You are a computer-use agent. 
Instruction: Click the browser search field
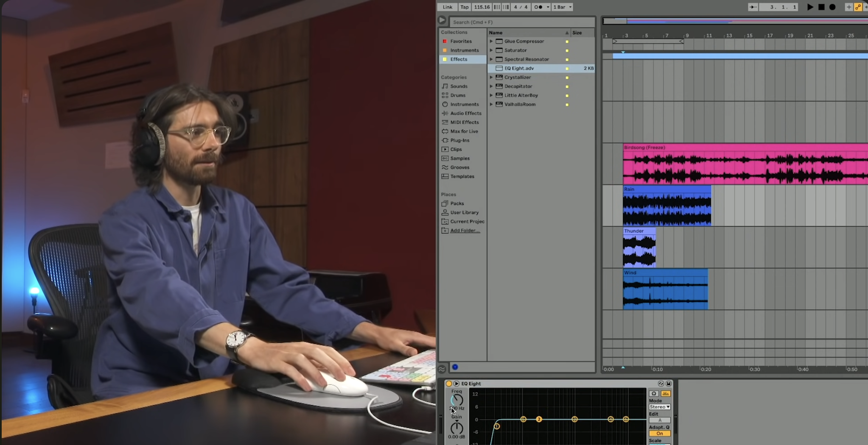[x=522, y=22]
